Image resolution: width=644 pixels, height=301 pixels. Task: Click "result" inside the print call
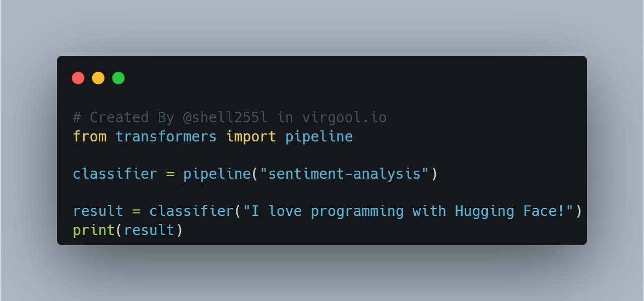(x=149, y=230)
